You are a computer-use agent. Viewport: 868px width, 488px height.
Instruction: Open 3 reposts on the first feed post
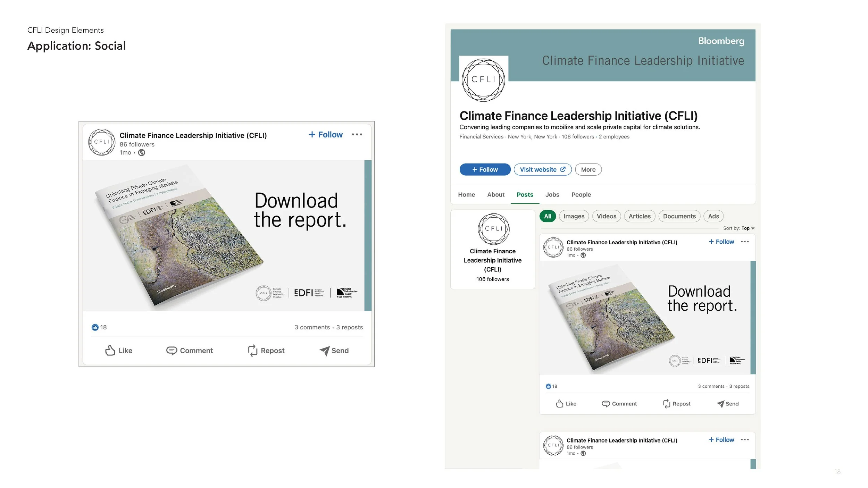(x=739, y=386)
